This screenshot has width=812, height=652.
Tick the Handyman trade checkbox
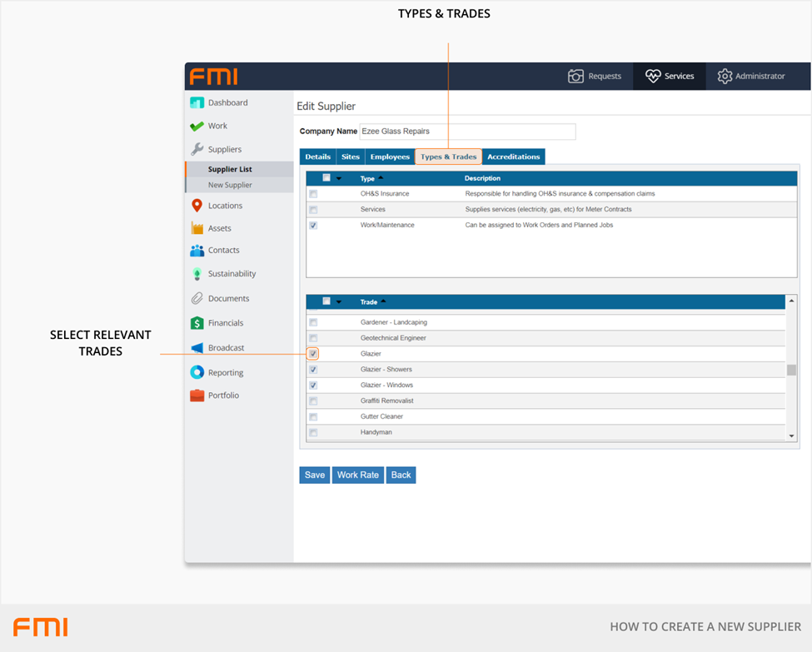[313, 433]
